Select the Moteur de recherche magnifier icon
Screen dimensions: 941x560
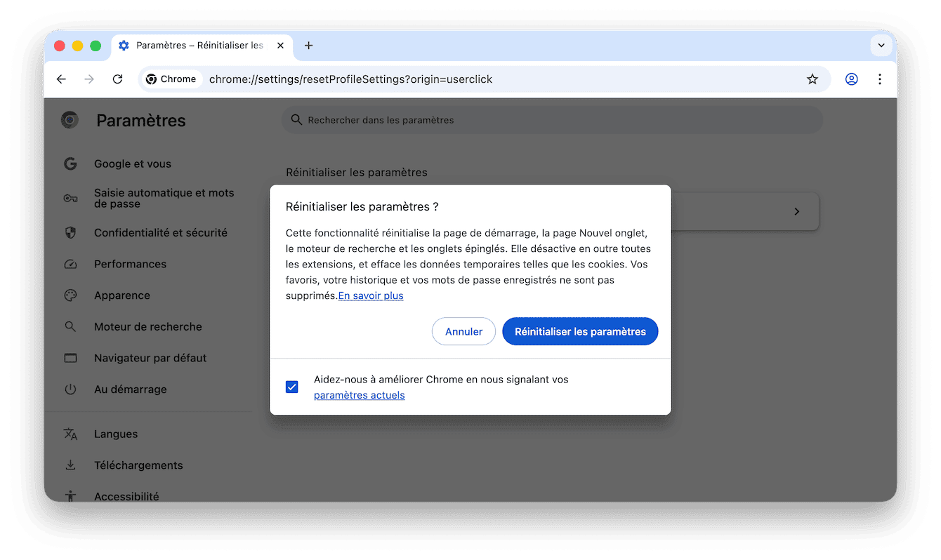(70, 326)
